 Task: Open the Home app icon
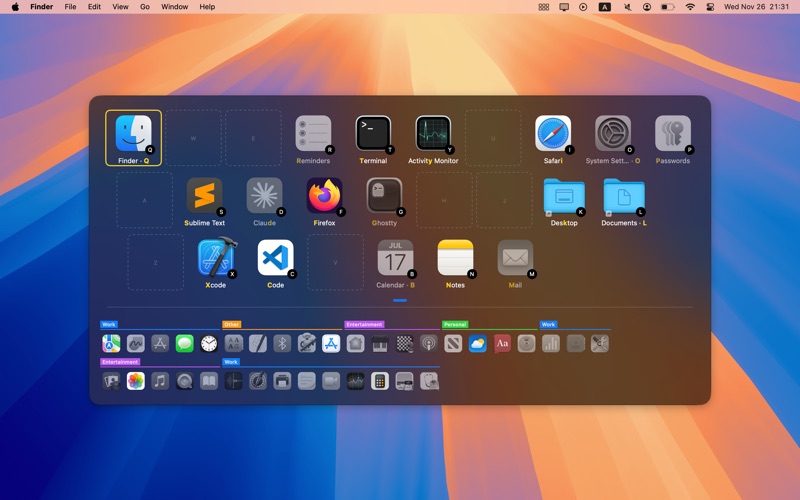(356, 343)
